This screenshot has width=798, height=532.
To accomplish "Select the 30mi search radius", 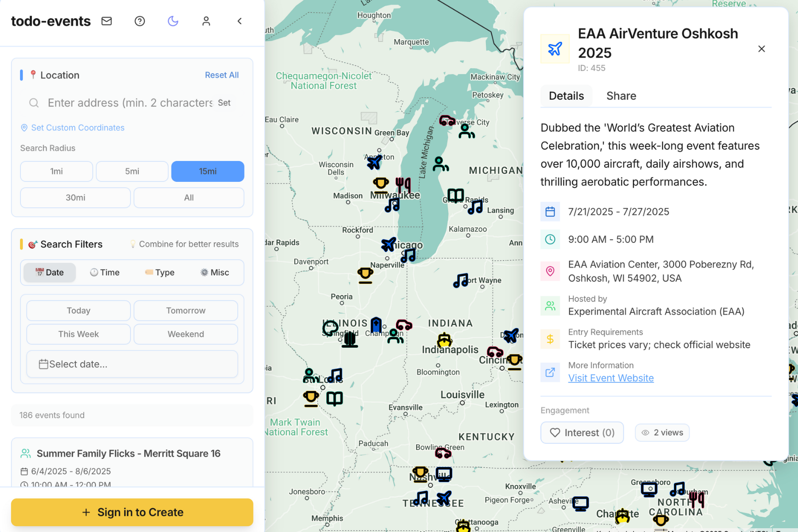I will [x=75, y=198].
